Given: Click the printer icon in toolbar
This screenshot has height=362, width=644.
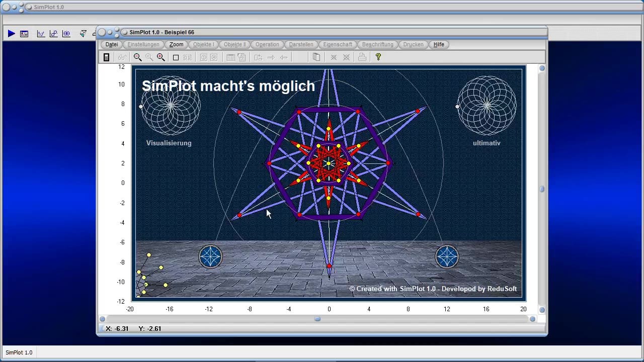Looking at the screenshot, I should 362,57.
